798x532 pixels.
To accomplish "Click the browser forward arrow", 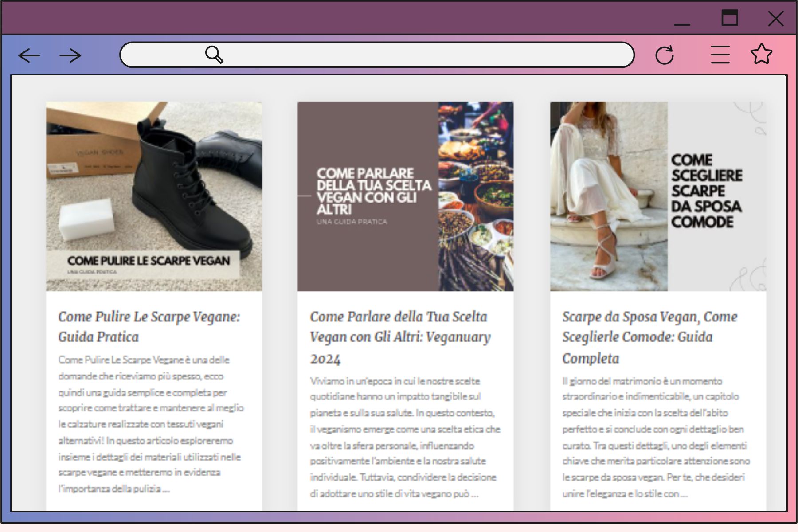I will point(70,55).
